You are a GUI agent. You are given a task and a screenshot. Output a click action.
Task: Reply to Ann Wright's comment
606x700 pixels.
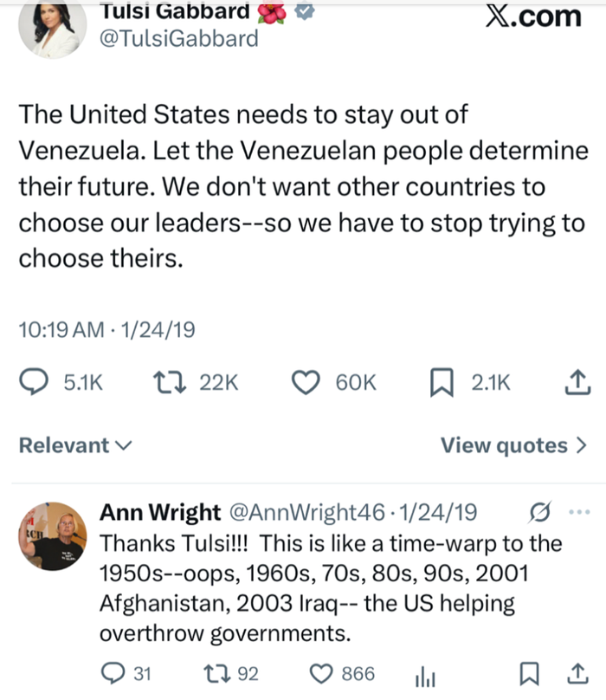[113, 673]
